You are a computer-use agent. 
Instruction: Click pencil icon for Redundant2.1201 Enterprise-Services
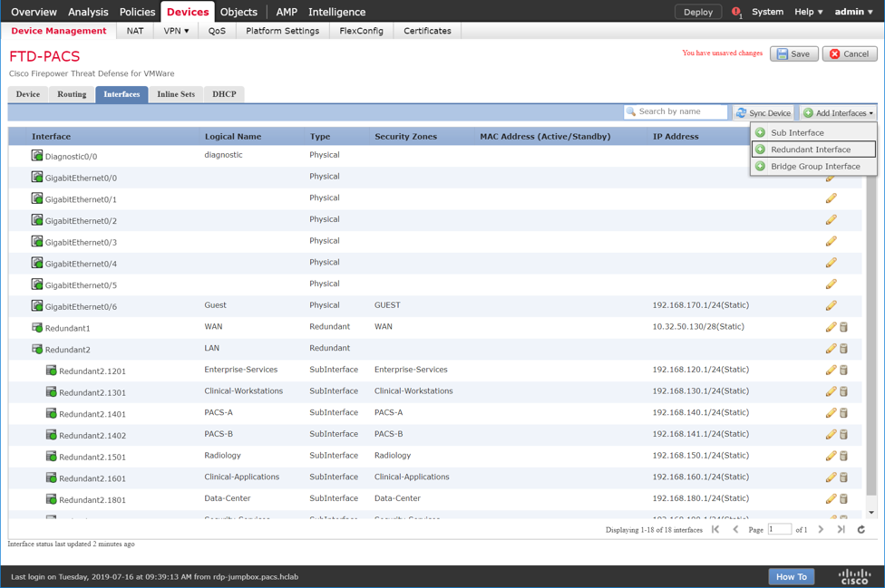coord(831,370)
